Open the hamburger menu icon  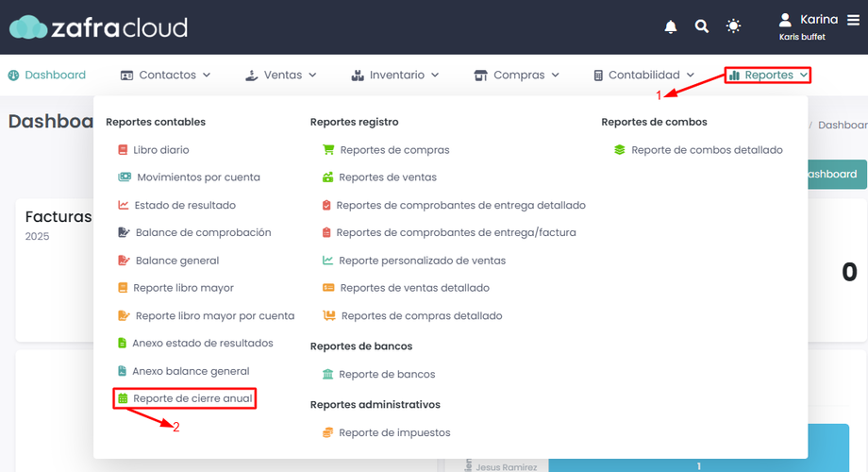[854, 20]
